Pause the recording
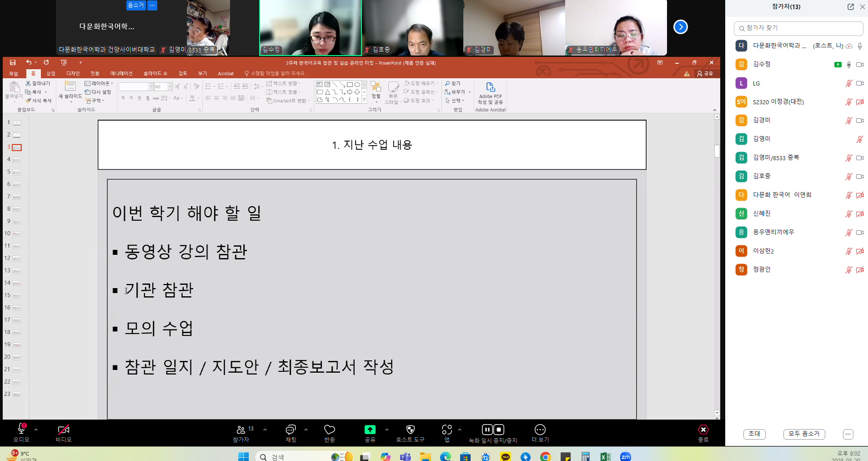Viewport: 868px width, 461px height. pos(487,430)
